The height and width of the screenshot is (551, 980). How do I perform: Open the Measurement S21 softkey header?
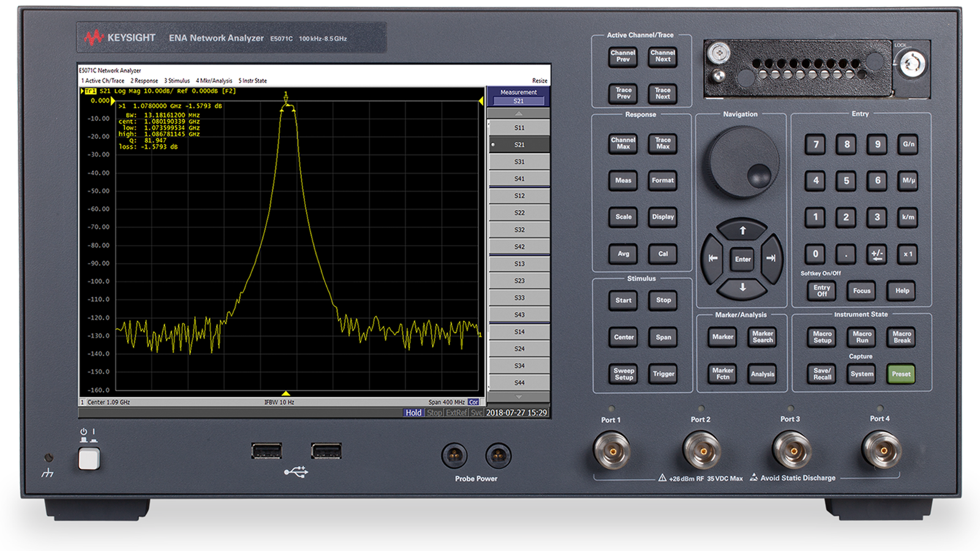[518, 96]
